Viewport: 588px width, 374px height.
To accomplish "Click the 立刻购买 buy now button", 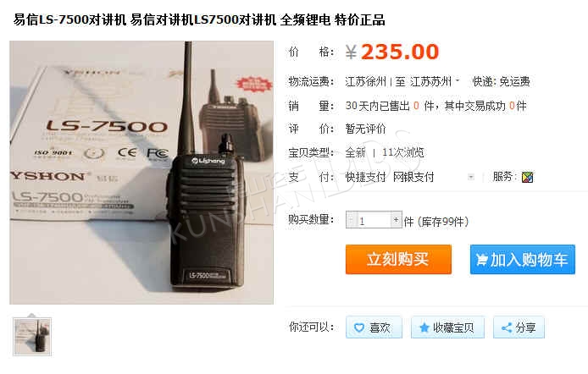I will click(398, 260).
